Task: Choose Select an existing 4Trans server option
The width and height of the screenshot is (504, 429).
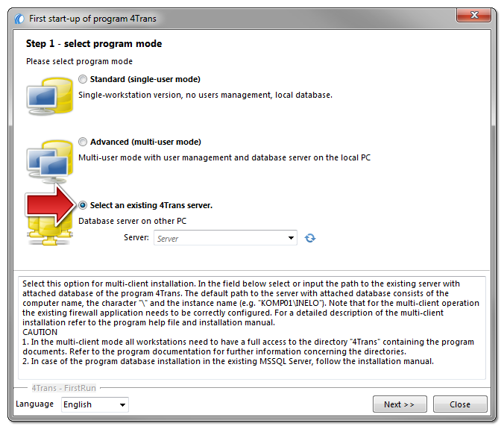Action: [x=83, y=205]
